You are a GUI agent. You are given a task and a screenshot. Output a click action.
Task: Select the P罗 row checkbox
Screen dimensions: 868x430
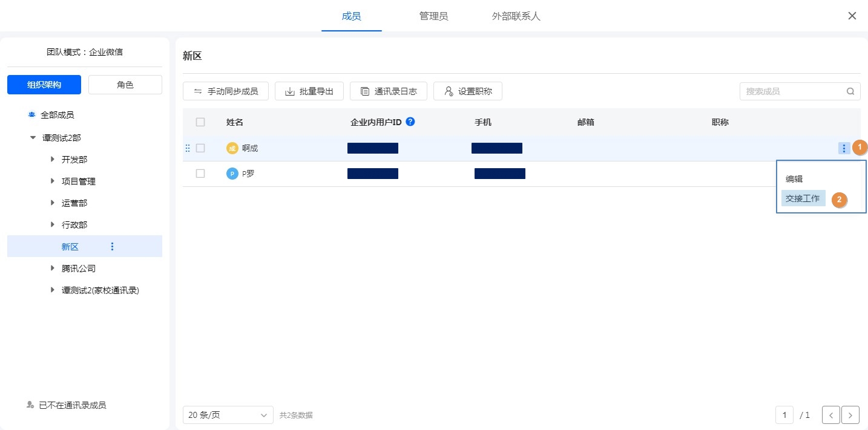pos(200,174)
